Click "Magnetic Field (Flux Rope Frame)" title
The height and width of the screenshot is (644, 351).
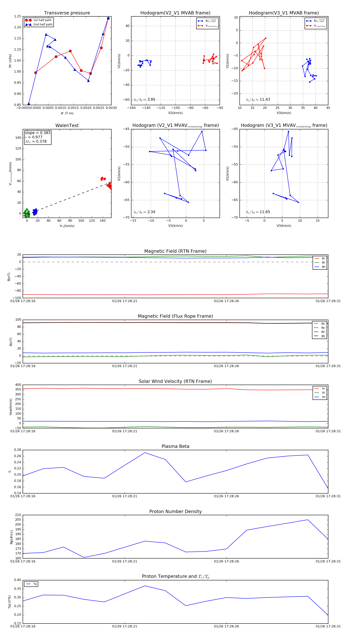point(175,316)
